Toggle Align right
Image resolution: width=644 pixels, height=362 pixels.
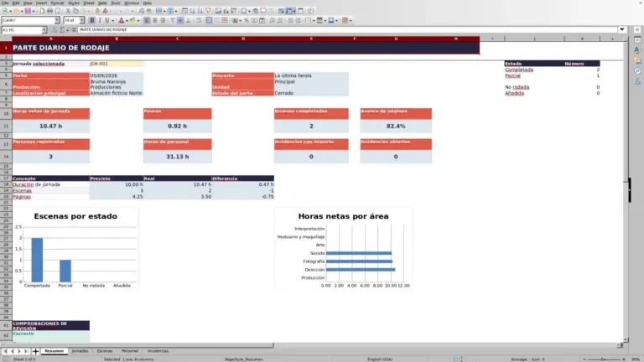(163, 20)
